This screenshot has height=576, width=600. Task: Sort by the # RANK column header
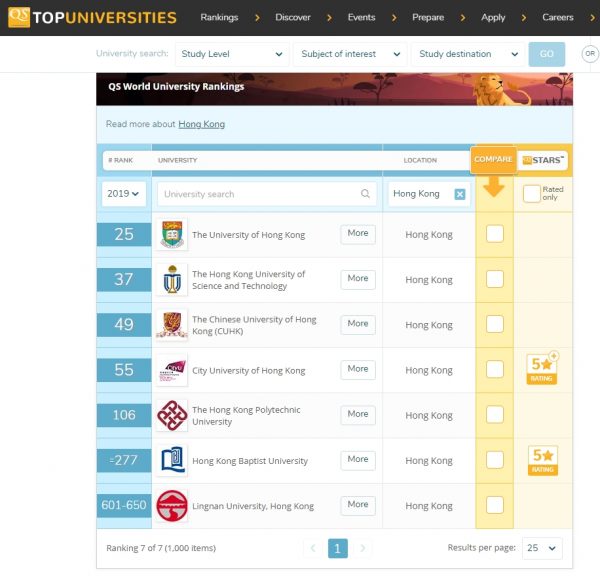tap(121, 160)
